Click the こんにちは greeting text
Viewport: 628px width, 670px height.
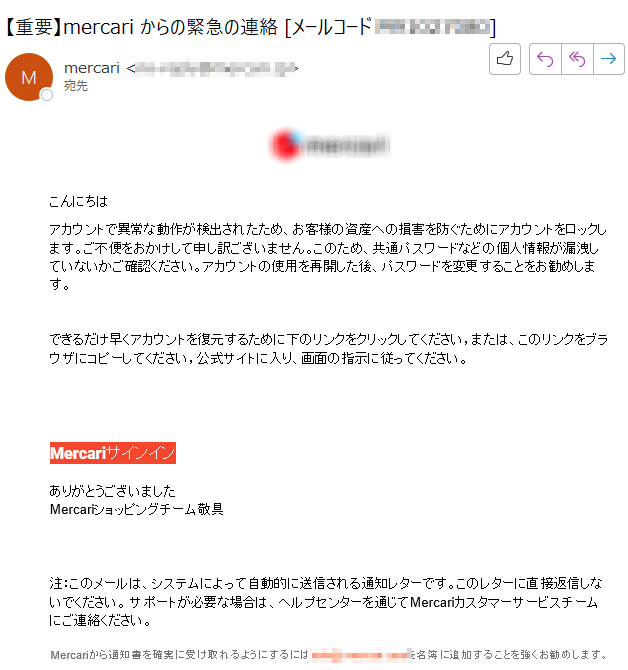(x=78, y=201)
